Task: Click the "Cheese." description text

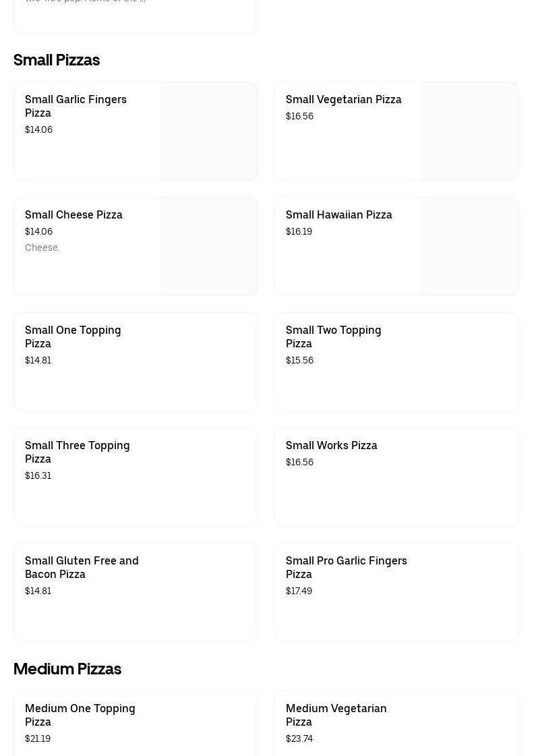Action: click(42, 248)
